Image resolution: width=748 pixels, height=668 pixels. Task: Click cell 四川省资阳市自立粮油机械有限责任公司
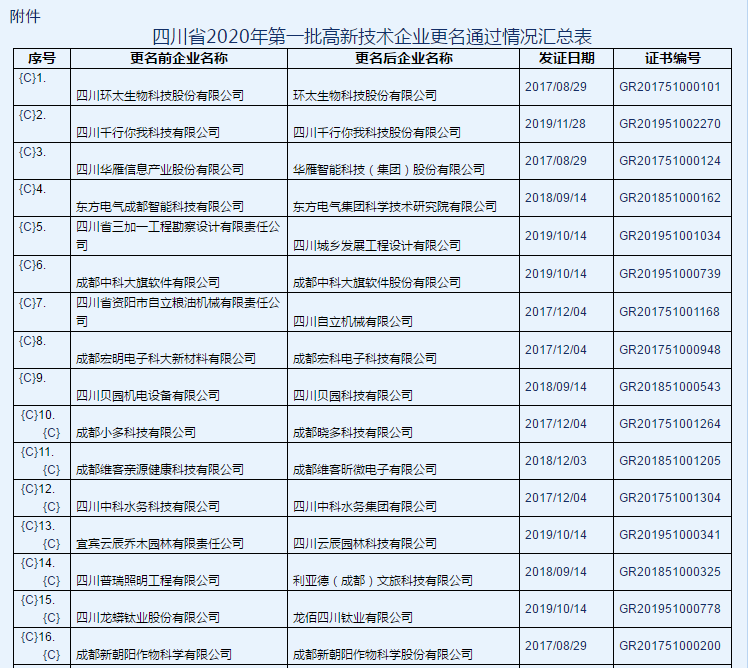click(178, 312)
